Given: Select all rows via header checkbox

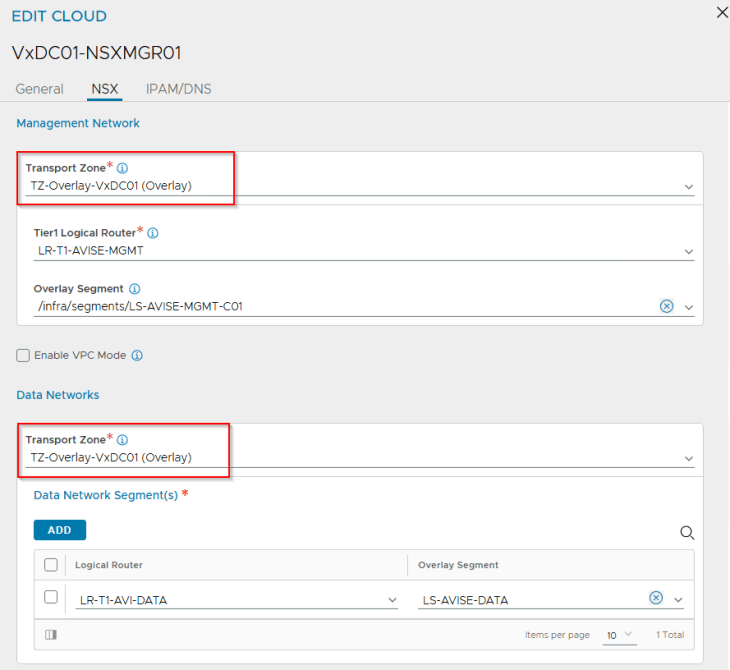Looking at the screenshot, I should click(x=51, y=565).
